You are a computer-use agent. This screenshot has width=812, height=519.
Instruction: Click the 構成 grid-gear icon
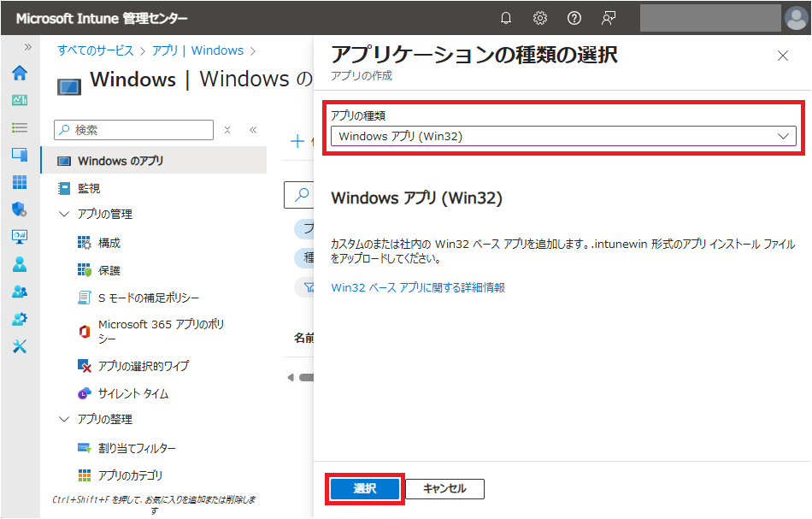point(85,243)
